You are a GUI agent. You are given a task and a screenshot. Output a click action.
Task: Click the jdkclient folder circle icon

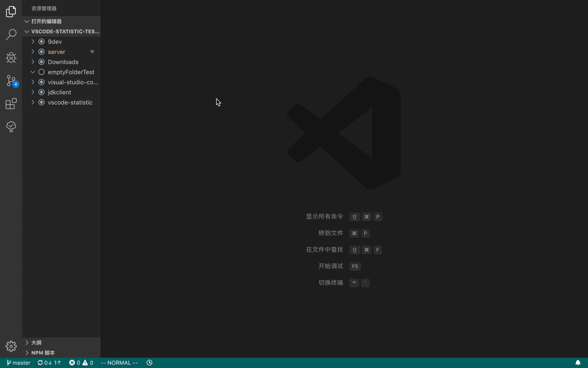[41, 93]
